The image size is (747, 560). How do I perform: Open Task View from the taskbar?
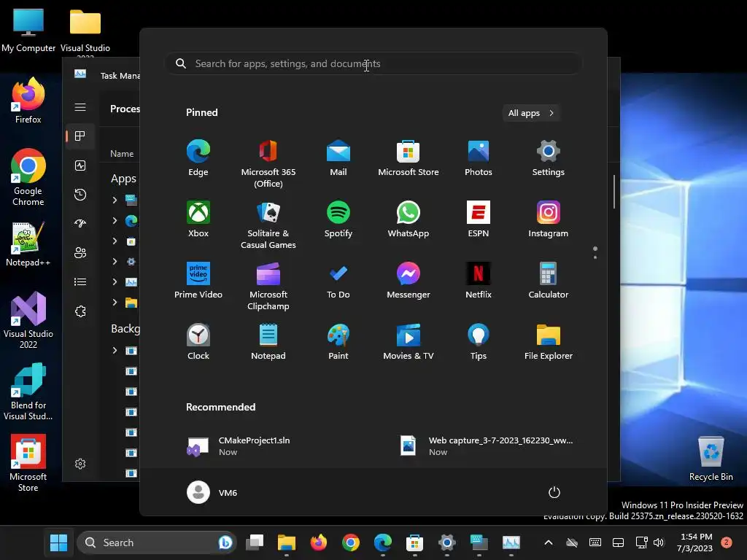tap(255, 542)
